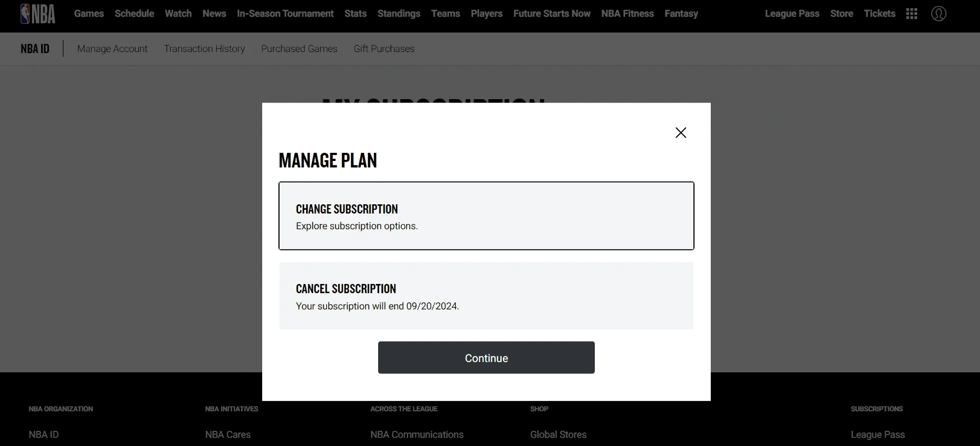This screenshot has width=980, height=446.
Task: Click the NBA logo icon
Action: tap(38, 14)
